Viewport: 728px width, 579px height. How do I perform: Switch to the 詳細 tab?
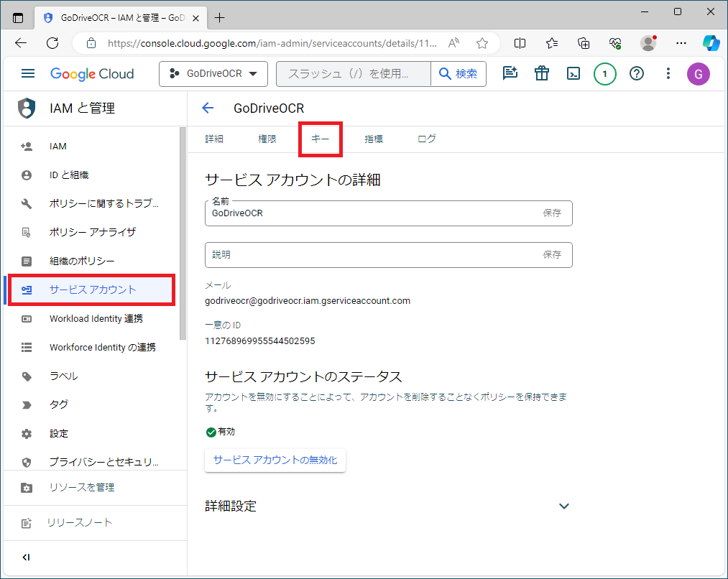tap(214, 139)
